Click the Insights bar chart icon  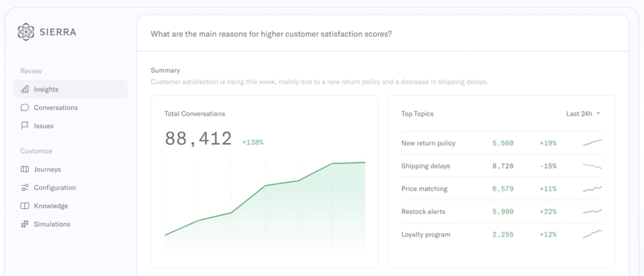tap(25, 89)
